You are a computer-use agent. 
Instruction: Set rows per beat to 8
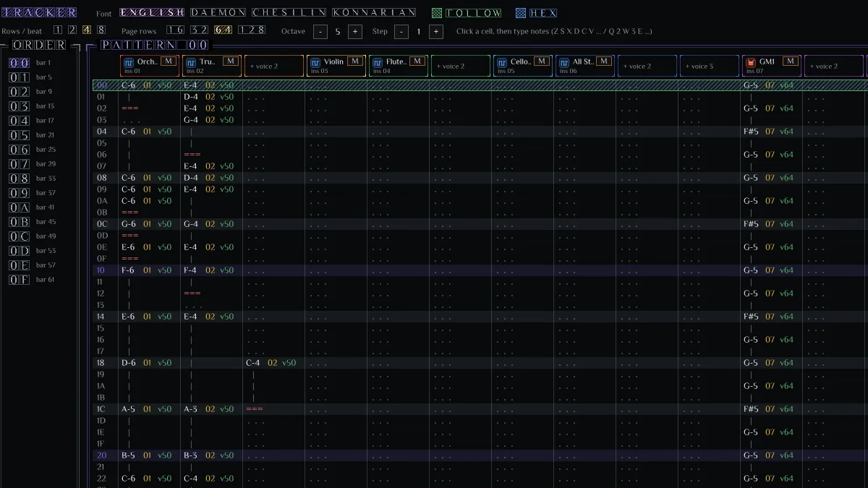click(101, 30)
